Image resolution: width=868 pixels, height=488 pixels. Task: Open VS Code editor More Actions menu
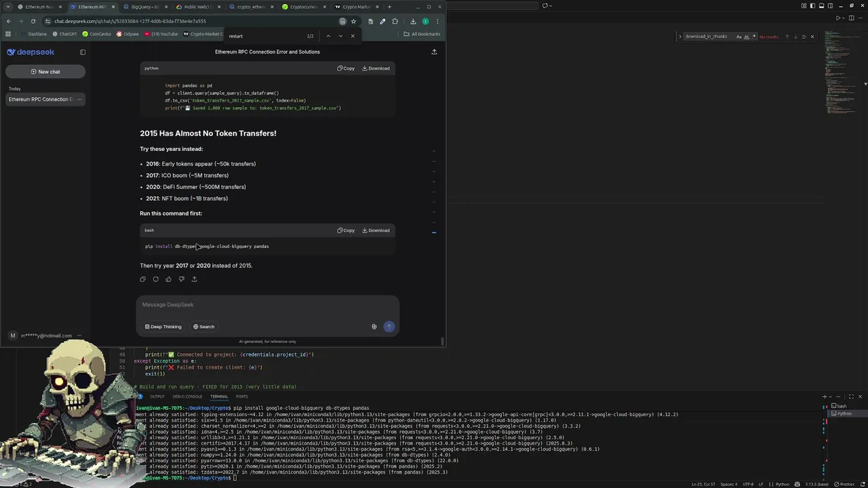point(861,18)
